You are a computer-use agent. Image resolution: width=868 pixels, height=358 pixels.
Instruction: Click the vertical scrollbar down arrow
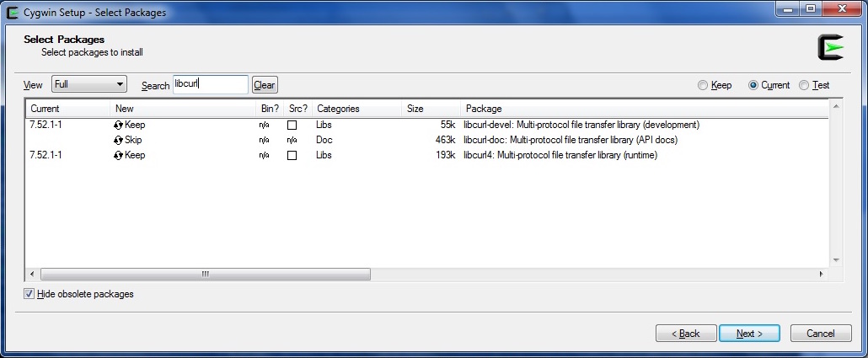pos(836,260)
